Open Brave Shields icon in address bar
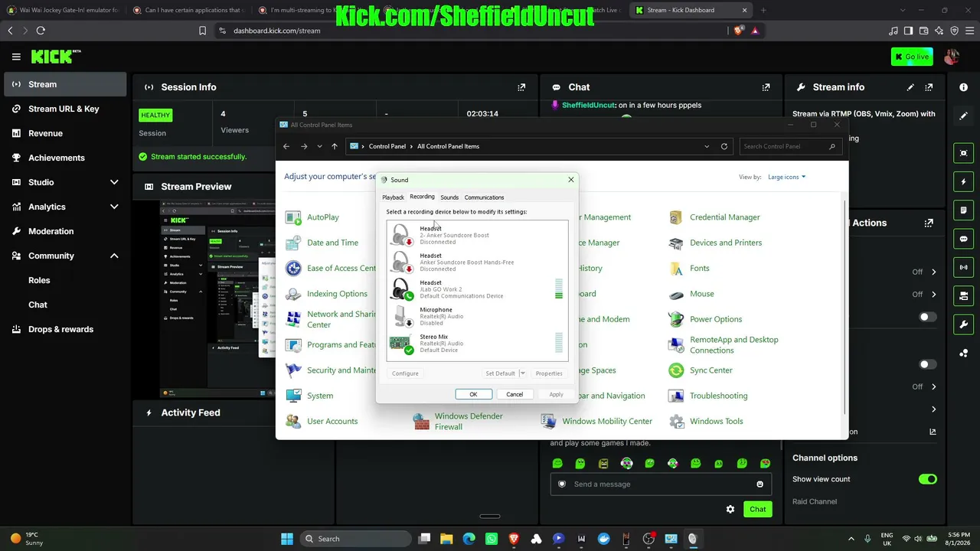The height and width of the screenshot is (551, 980). click(x=738, y=31)
